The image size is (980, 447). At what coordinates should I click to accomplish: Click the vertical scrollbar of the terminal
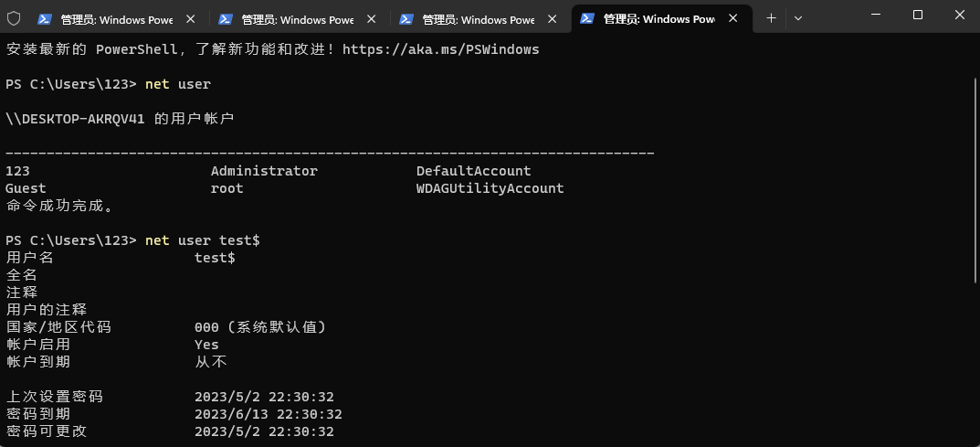976,181
